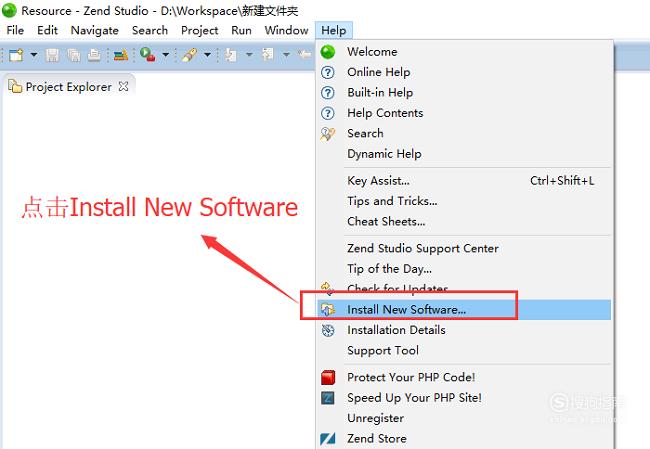The image size is (650, 449).
Task: Click the Online Help question-mark icon
Action: [327, 73]
